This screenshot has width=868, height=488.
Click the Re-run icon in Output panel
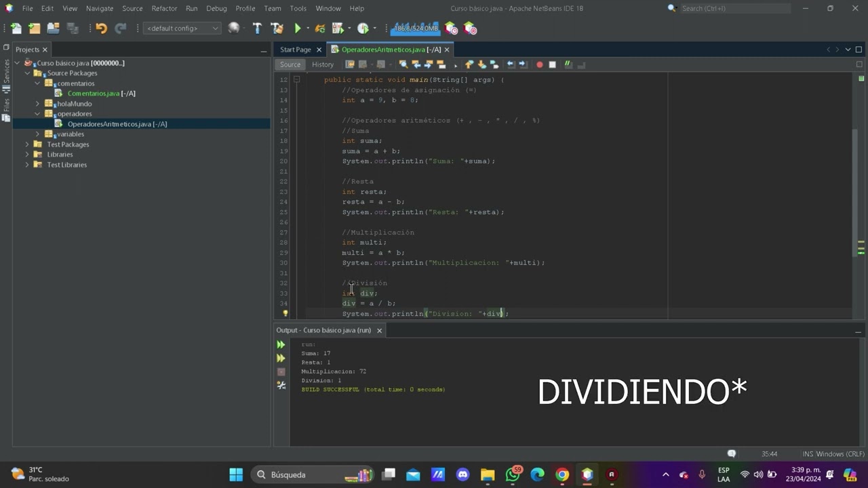(x=281, y=344)
